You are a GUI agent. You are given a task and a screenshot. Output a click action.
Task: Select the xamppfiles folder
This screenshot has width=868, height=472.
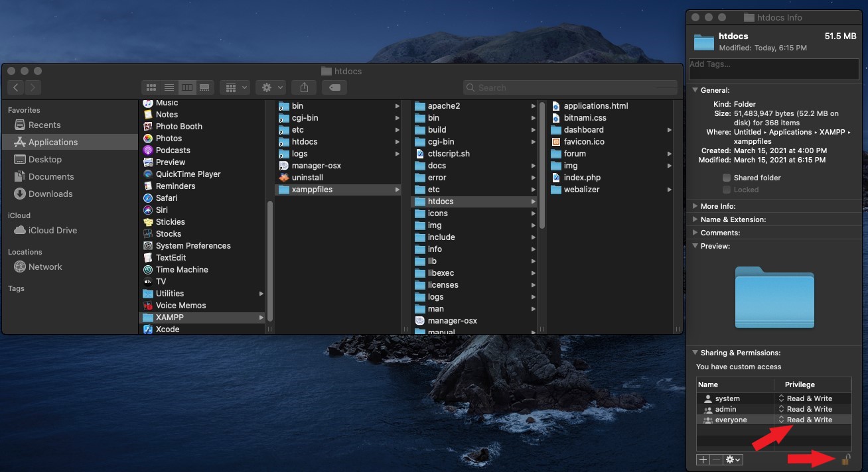coord(338,189)
